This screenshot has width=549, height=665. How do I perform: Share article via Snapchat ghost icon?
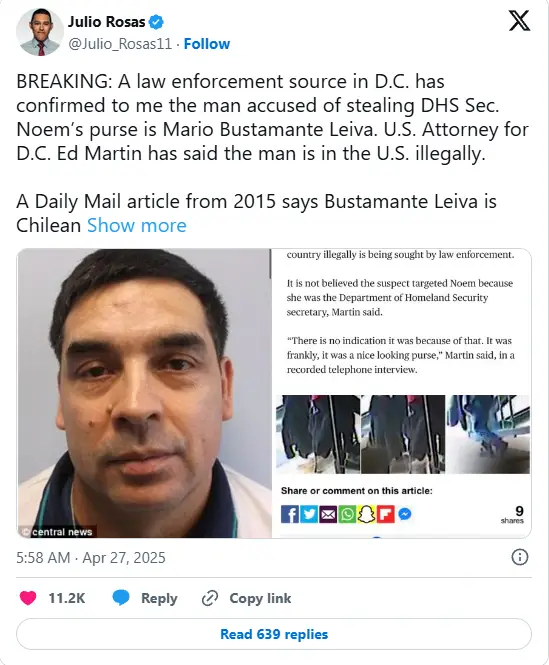366,514
